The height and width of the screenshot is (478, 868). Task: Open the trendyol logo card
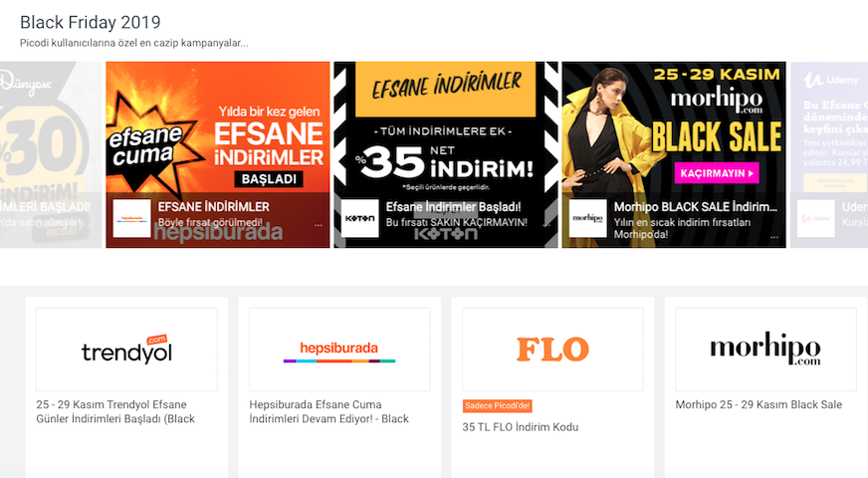(x=126, y=350)
